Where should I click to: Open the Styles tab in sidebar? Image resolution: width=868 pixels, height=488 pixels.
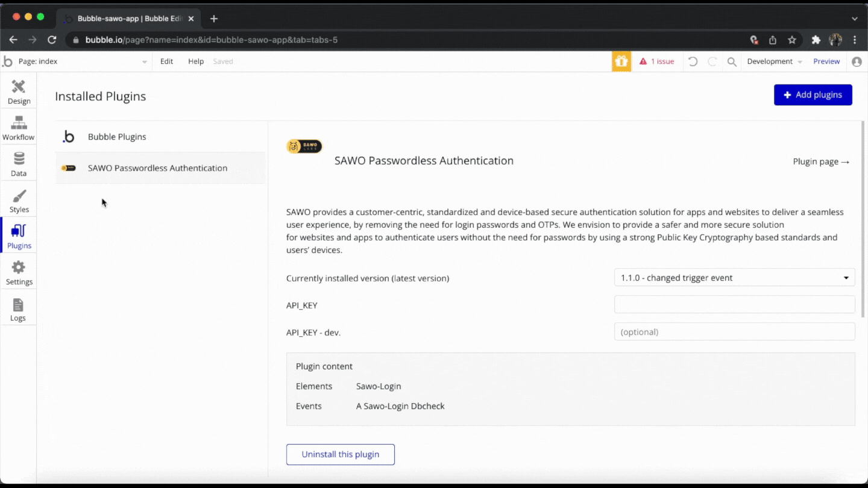click(19, 201)
